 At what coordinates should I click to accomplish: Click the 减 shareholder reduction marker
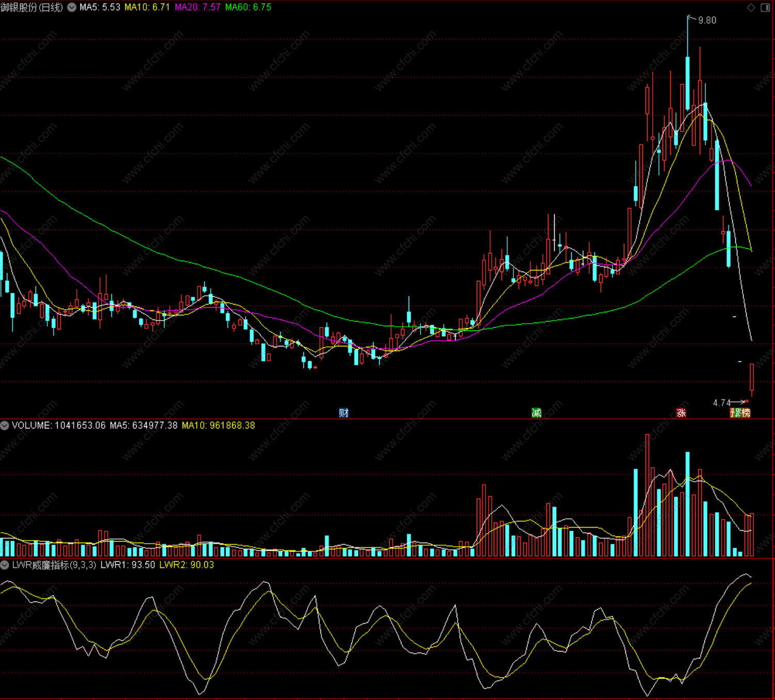(537, 412)
